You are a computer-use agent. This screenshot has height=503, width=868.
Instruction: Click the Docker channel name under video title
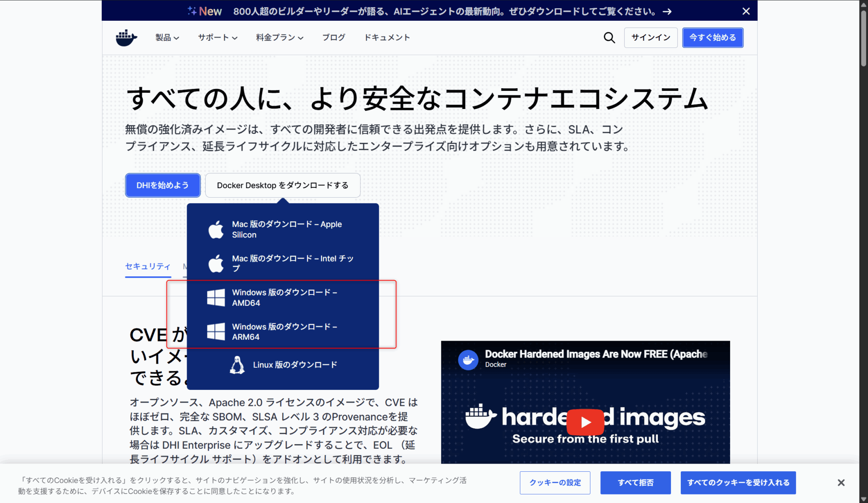point(495,365)
